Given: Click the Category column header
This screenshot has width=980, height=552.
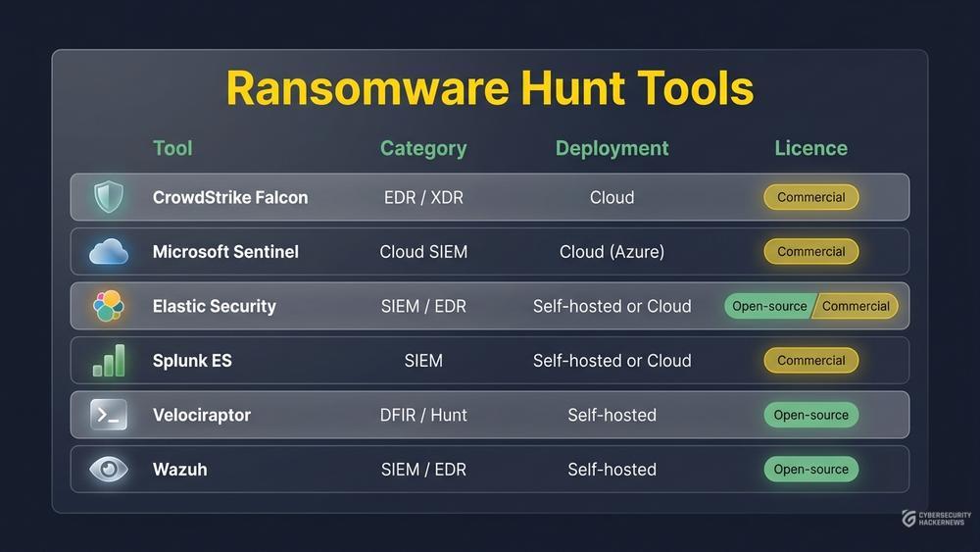Looking at the screenshot, I should click(x=423, y=149).
